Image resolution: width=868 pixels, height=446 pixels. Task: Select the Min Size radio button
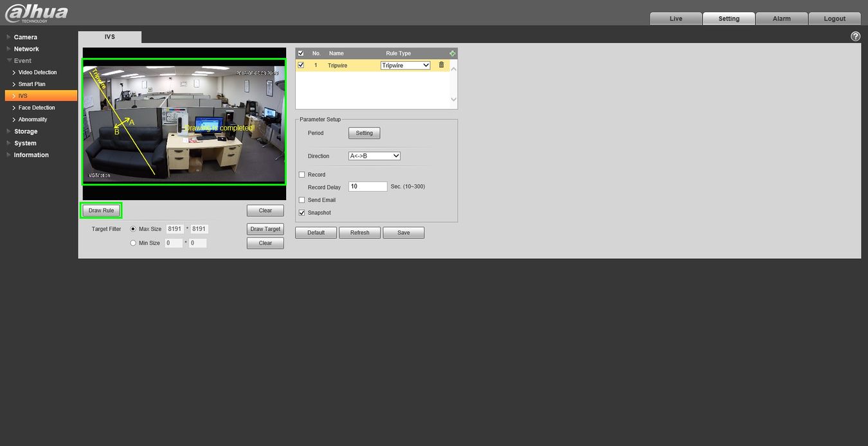[133, 243]
